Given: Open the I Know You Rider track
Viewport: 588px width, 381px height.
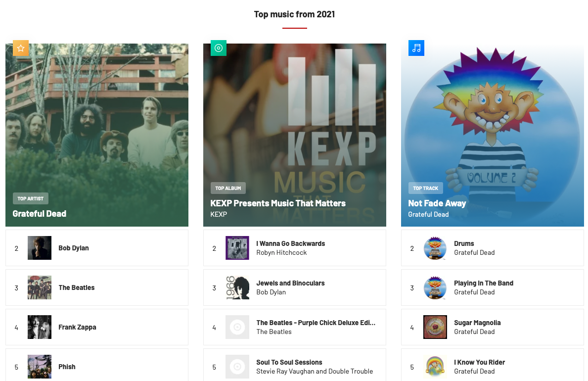Looking at the screenshot, I should (x=479, y=362).
